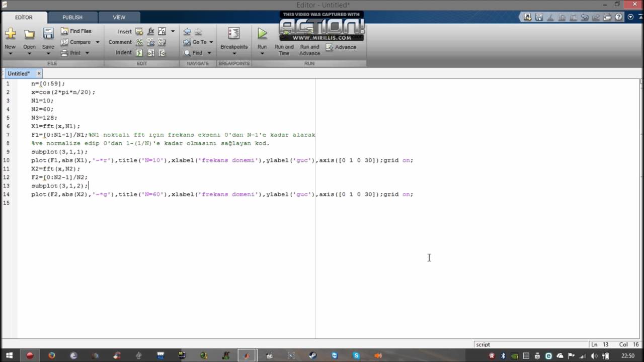Viewport: 644px width, 362px height.
Task: Click the Insert fixed-point icon
Action: point(162,31)
